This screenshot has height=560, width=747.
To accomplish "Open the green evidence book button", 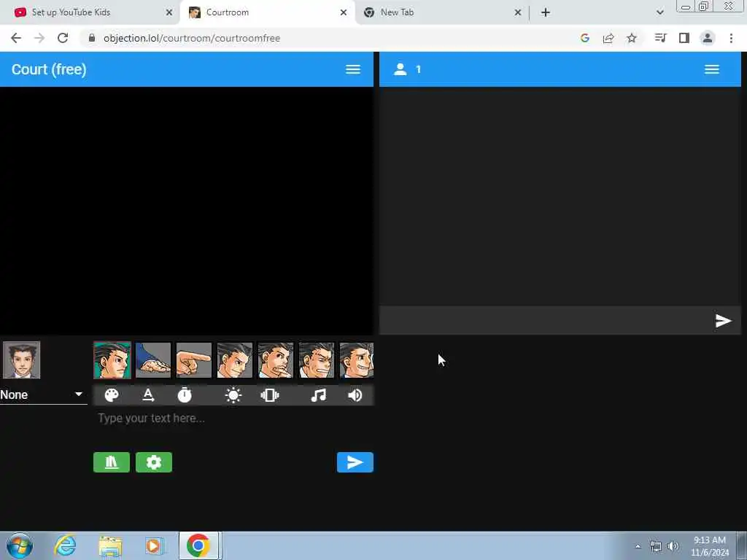I will (112, 462).
